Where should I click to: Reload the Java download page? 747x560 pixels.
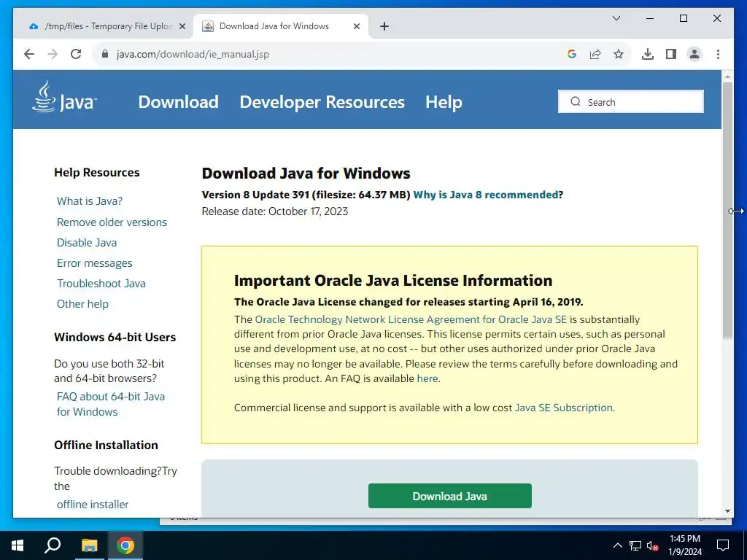(76, 54)
